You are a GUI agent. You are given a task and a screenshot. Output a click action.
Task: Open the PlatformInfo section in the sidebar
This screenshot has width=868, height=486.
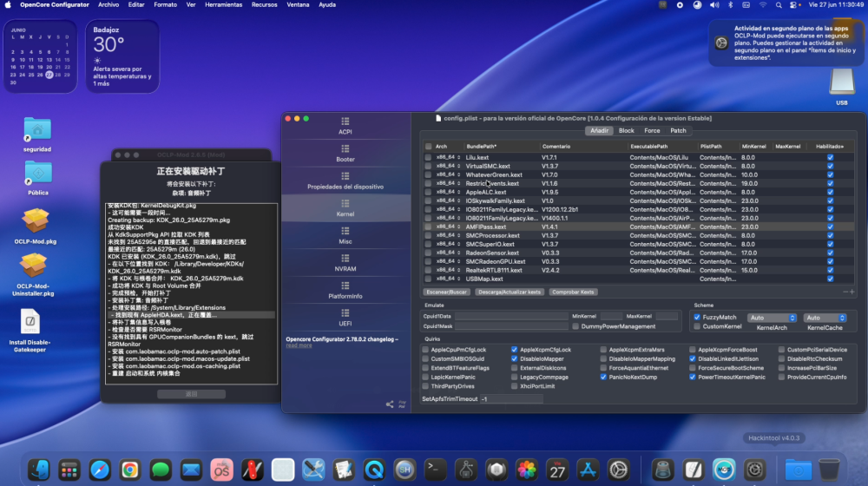pos(345,291)
